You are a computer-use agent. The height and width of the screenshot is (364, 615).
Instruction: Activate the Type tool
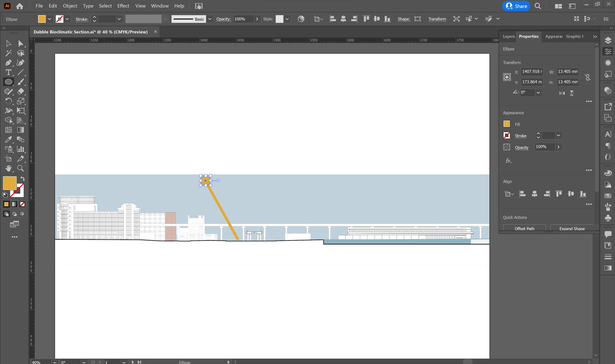(x=8, y=72)
